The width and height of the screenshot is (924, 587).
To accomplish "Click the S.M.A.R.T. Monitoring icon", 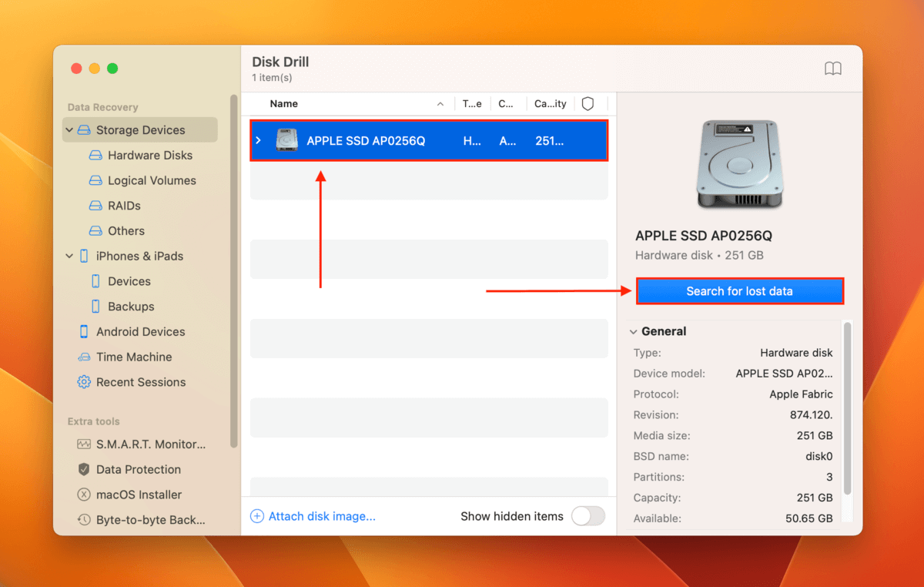I will 84,444.
